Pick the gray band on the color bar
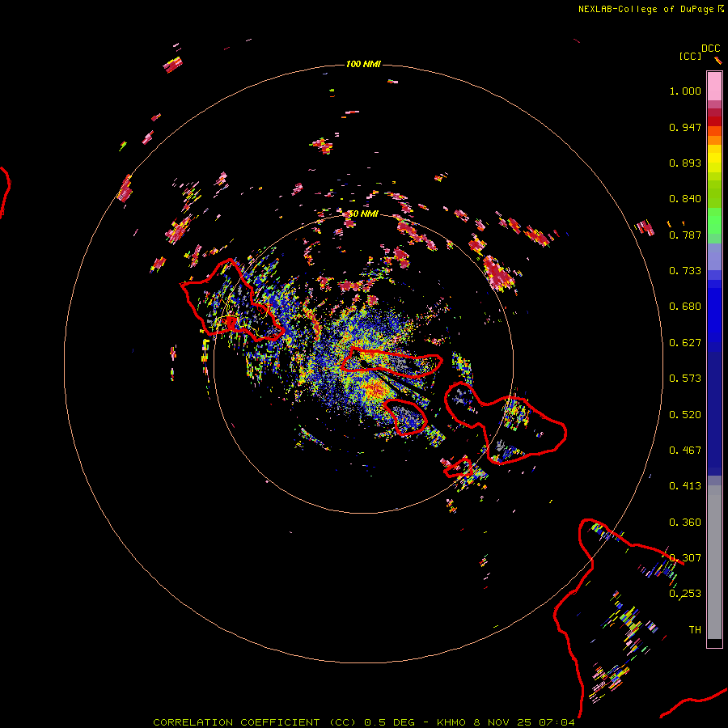The image size is (728, 728). point(714,562)
